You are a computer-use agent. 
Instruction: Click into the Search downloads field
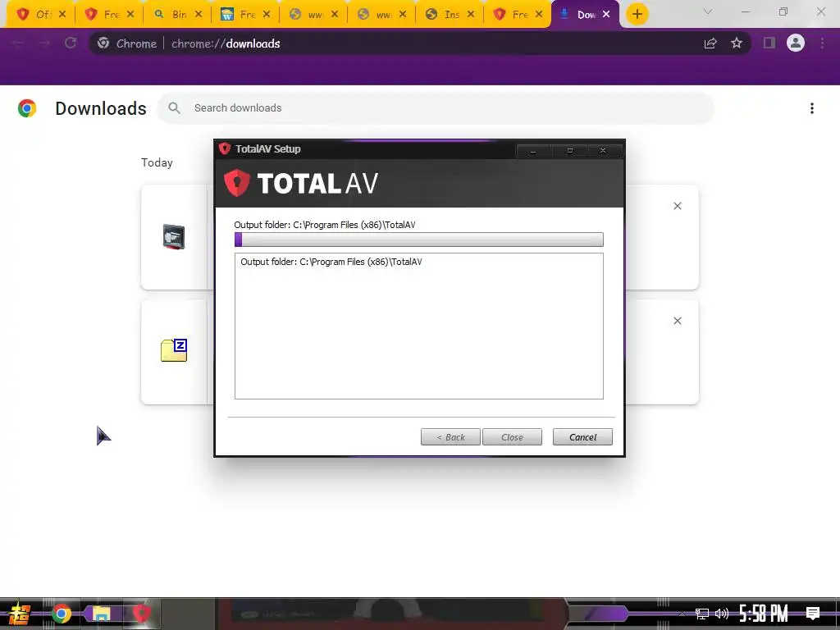click(436, 108)
